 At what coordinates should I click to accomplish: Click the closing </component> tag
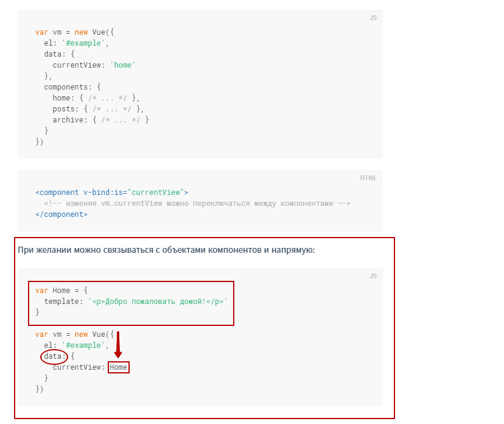61,214
